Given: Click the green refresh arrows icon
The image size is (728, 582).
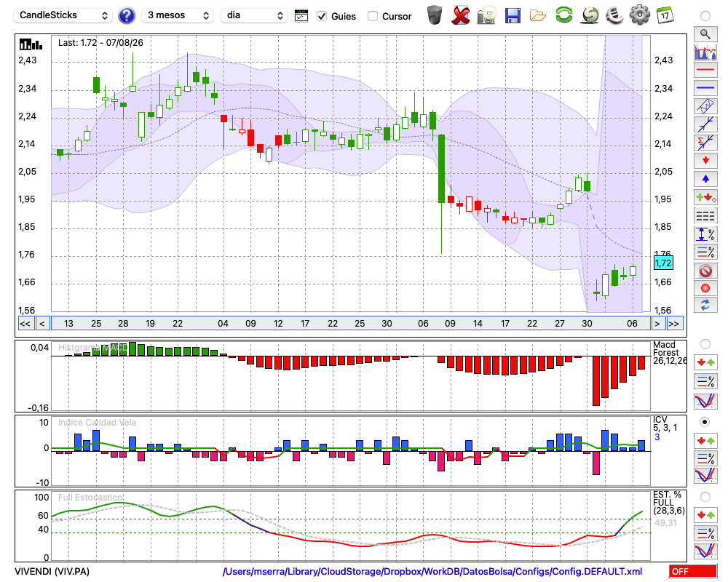Looking at the screenshot, I should click(563, 15).
